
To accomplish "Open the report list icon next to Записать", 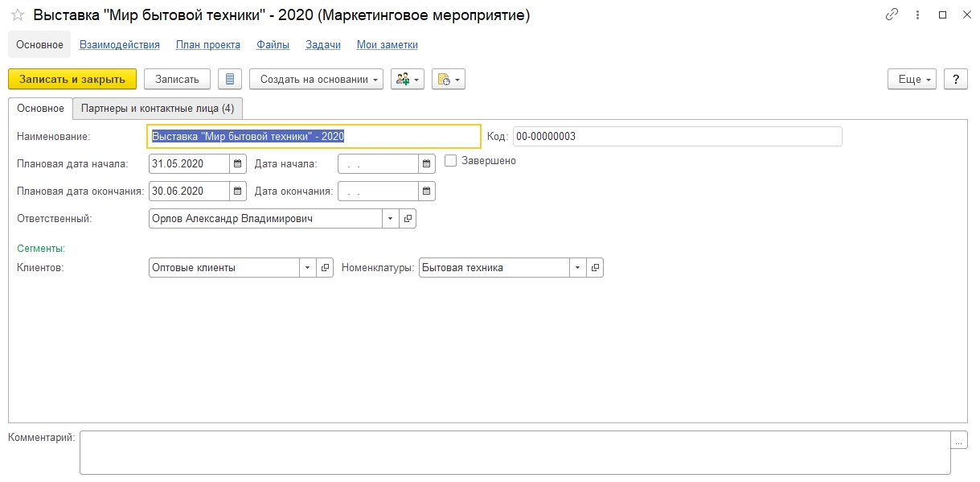I will point(230,79).
